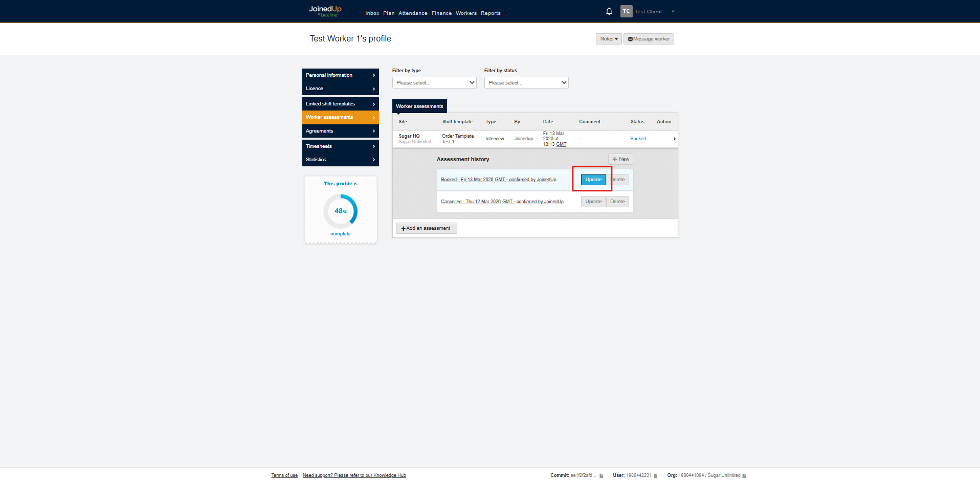Copy the Org ID via copy icon

[x=744, y=476]
